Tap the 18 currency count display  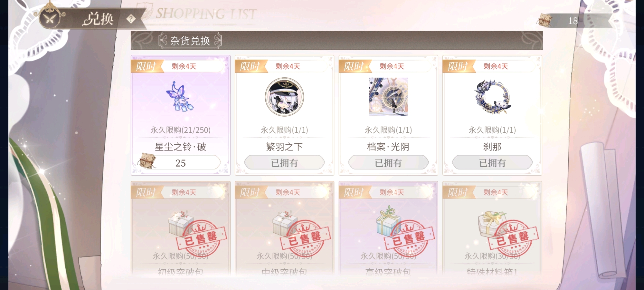573,21
